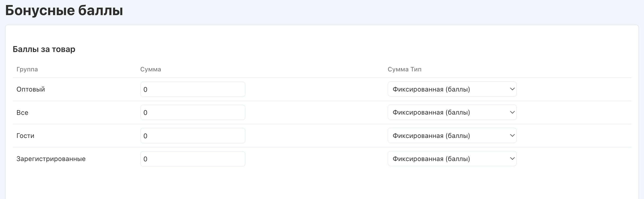644x199 pixels.
Task: Expand the Сумма Тип dropdown for Все
Action: coord(452,112)
